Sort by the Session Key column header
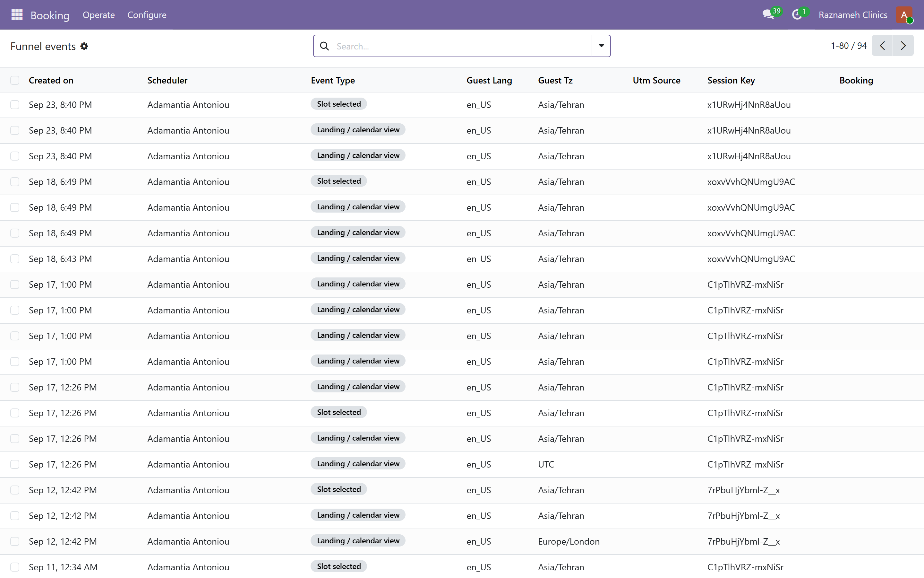Viewport: 924px width, 578px height. pyautogui.click(x=731, y=80)
